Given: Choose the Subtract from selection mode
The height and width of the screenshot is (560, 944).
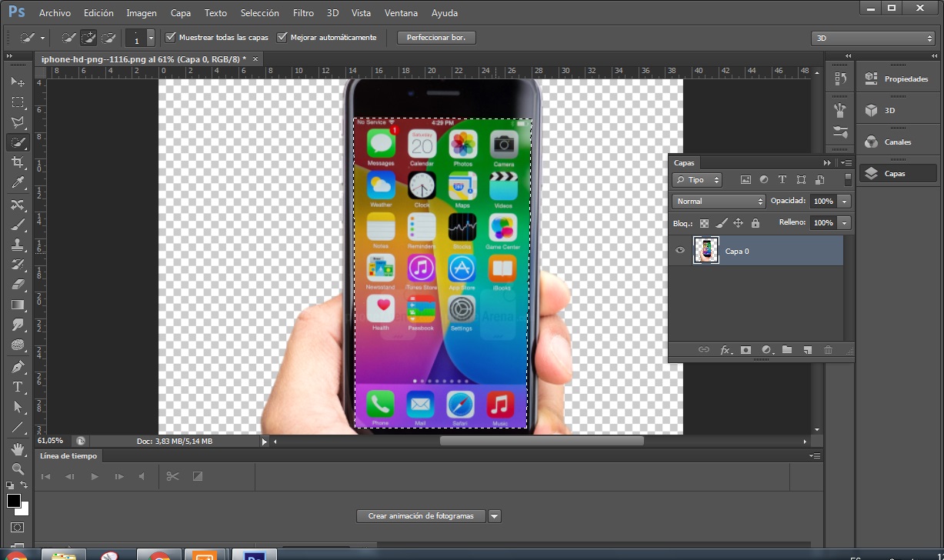Looking at the screenshot, I should pos(108,37).
